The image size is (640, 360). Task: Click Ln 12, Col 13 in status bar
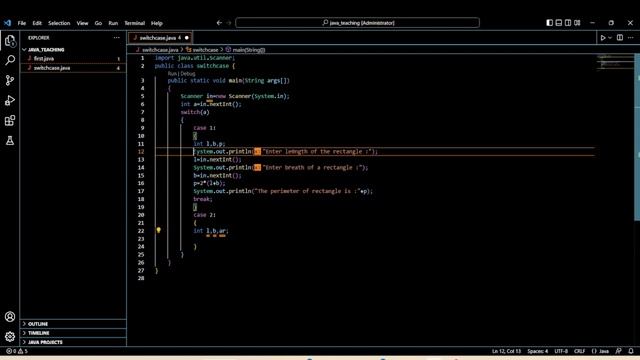(506, 351)
